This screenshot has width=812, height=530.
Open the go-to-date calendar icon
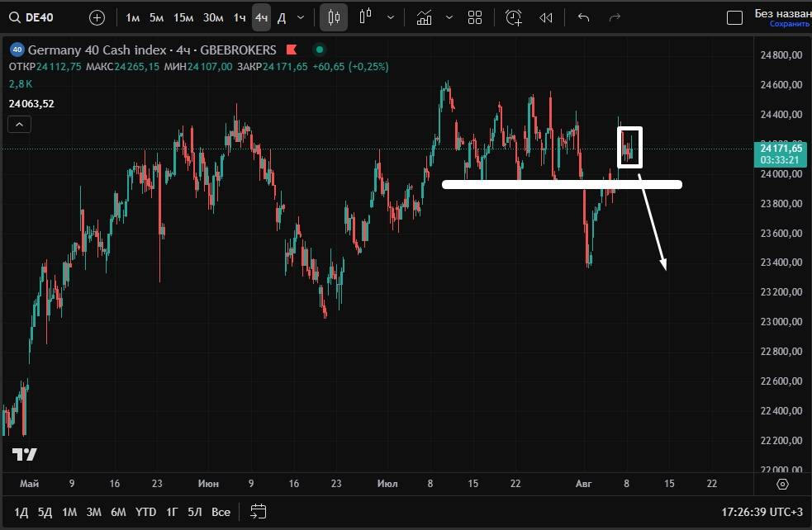click(259, 512)
